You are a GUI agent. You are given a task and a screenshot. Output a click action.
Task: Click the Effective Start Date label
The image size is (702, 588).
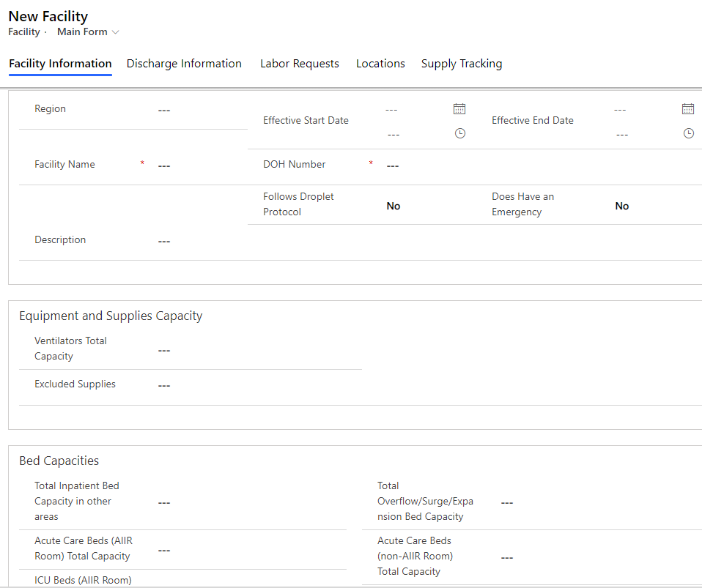click(x=306, y=120)
